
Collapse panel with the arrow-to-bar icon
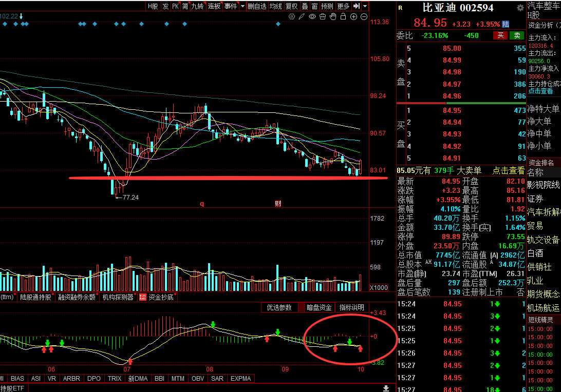357,6
